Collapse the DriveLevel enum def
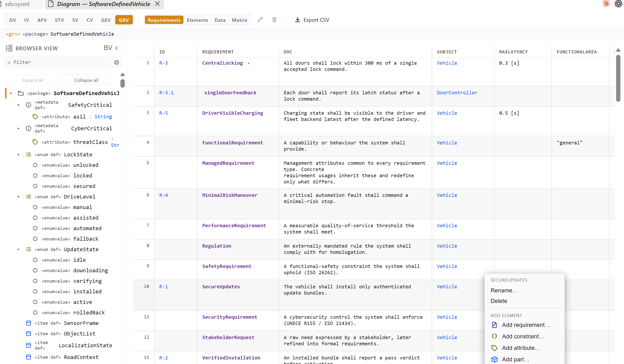624x364 pixels. click(18, 197)
